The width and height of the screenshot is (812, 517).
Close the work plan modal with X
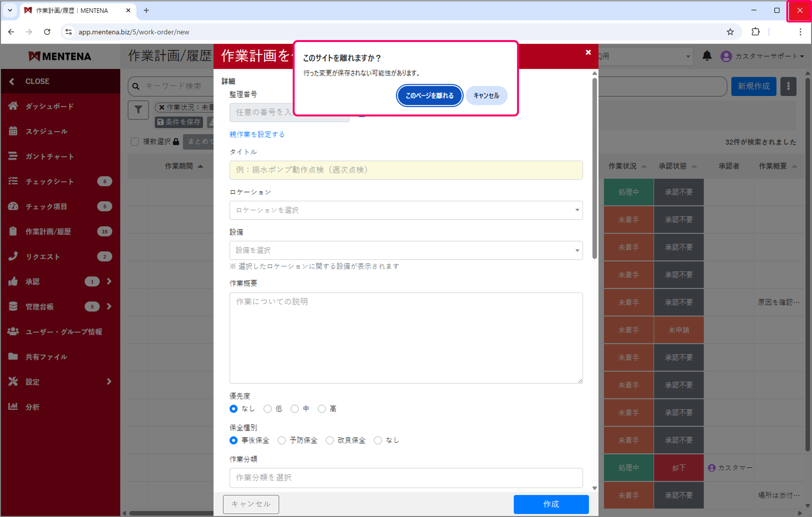point(588,52)
